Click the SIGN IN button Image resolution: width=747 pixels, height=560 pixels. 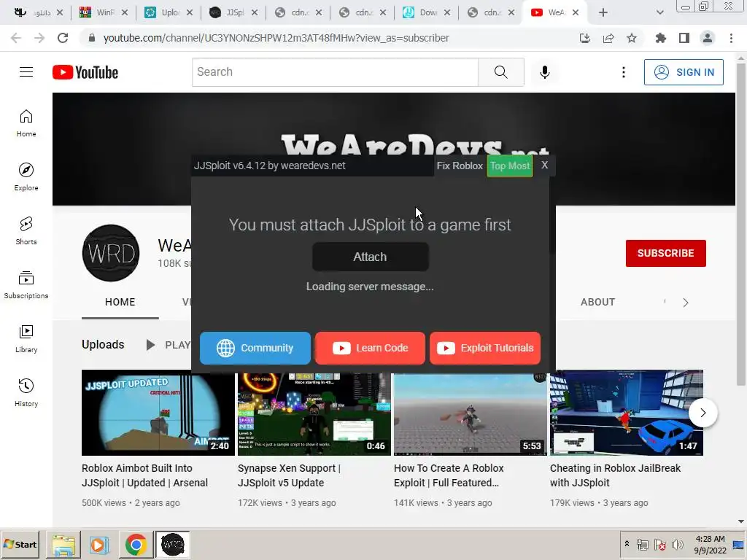(684, 72)
